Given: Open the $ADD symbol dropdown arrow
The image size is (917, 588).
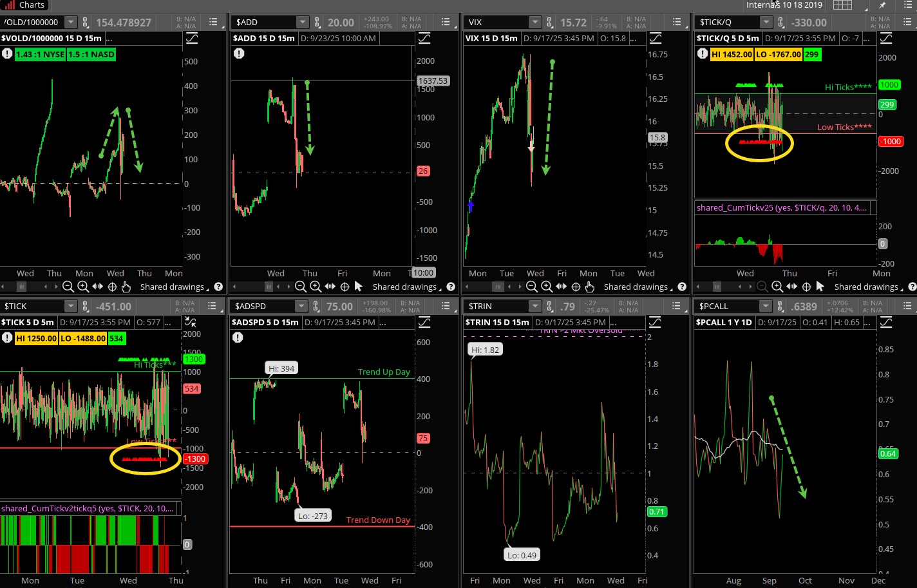Looking at the screenshot, I should (x=302, y=23).
